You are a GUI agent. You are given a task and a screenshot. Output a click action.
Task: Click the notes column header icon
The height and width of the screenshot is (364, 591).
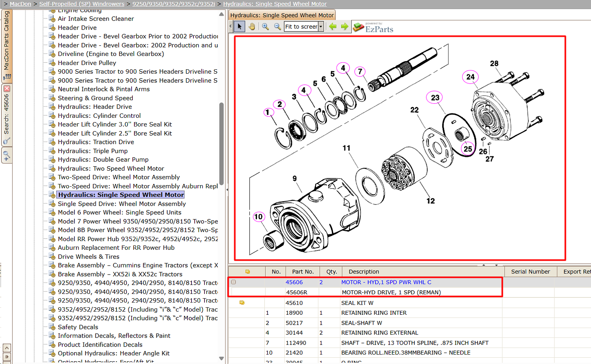(x=247, y=271)
